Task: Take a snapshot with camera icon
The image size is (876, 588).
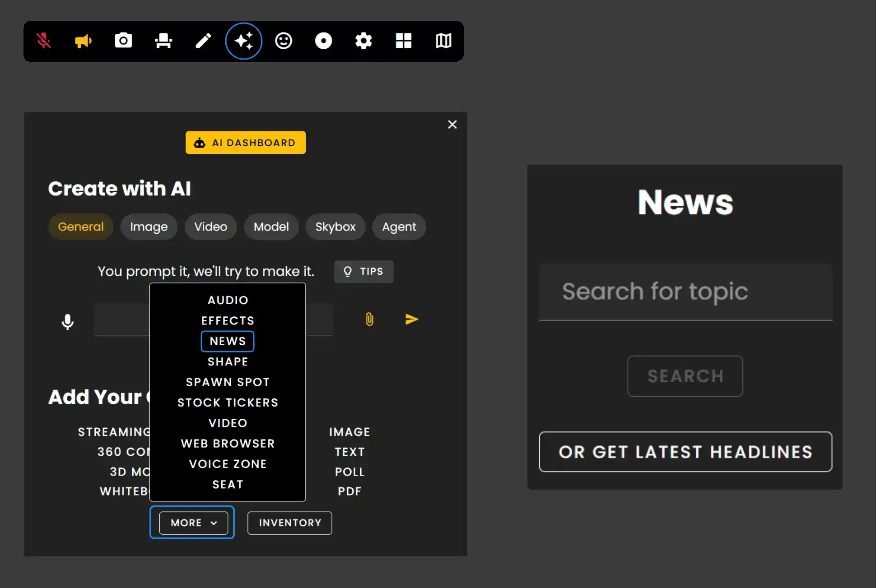Action: (123, 41)
